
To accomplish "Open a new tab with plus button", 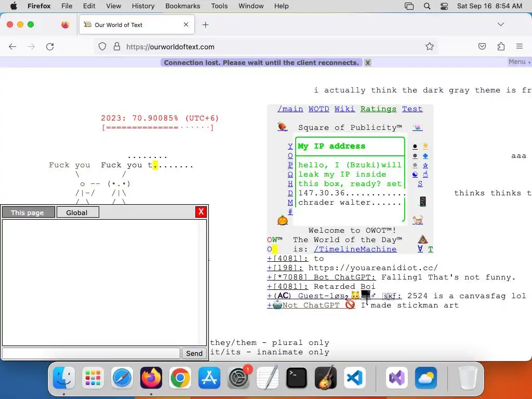I will tap(205, 25).
